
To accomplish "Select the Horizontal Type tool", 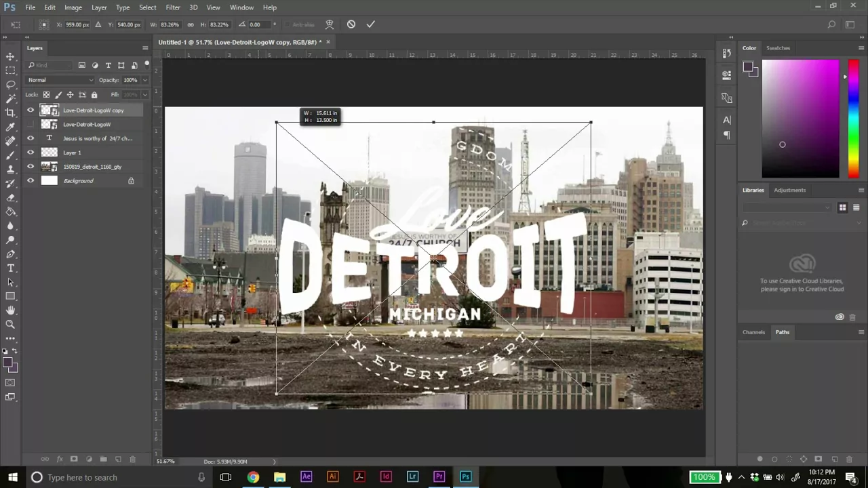I will [x=10, y=268].
